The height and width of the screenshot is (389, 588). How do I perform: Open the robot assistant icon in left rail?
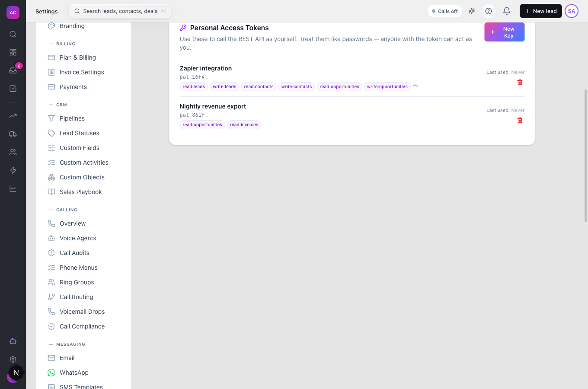13,341
